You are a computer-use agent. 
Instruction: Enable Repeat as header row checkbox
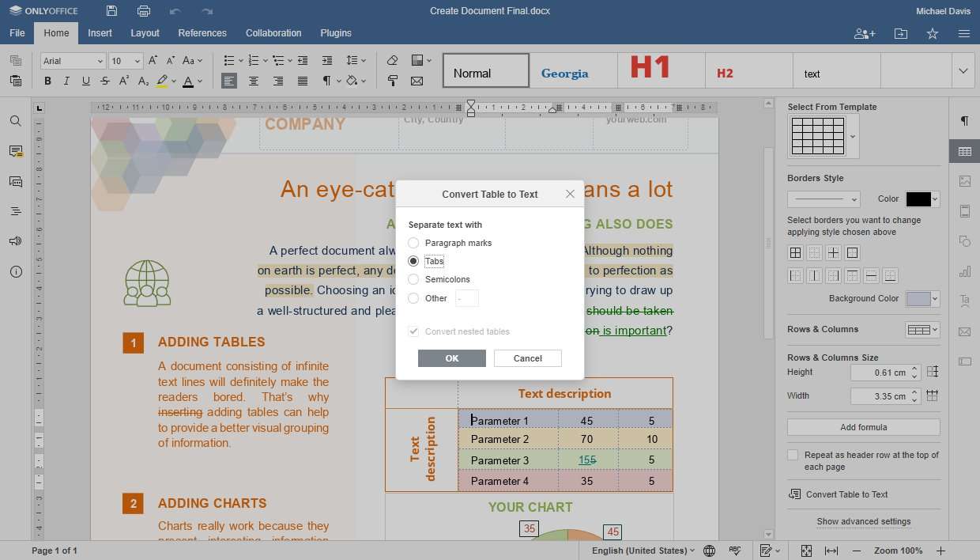(793, 456)
